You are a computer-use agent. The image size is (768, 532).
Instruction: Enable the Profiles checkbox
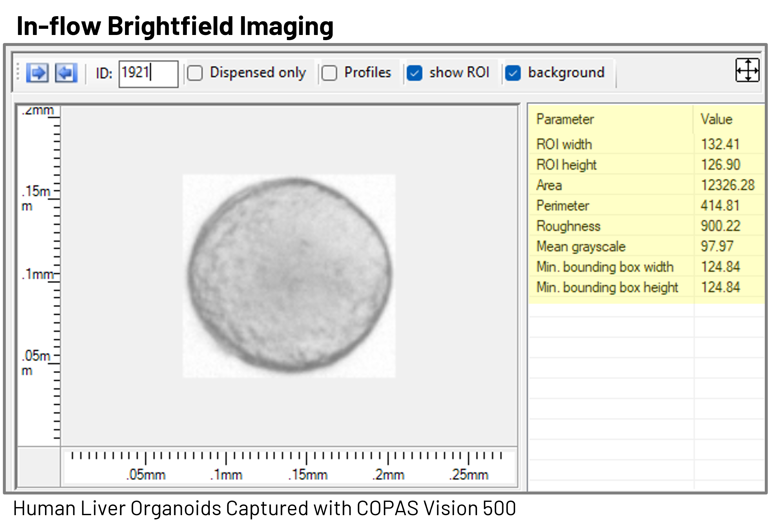click(x=329, y=73)
